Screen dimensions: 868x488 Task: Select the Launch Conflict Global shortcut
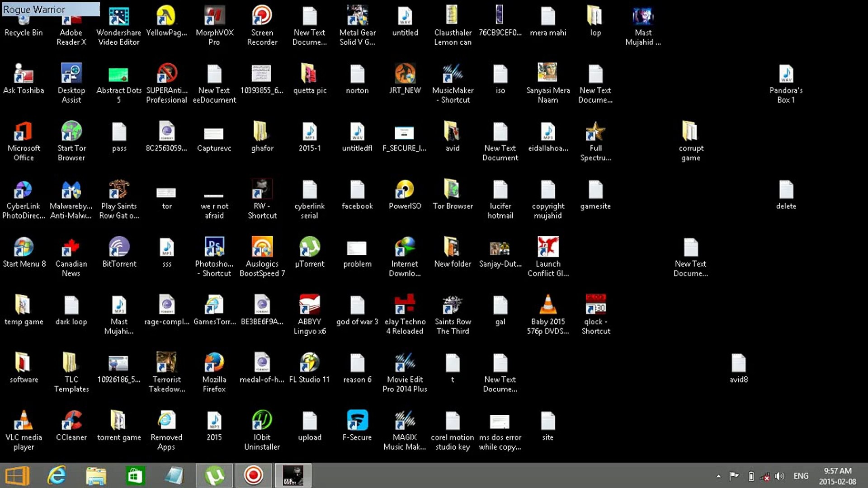tap(548, 258)
